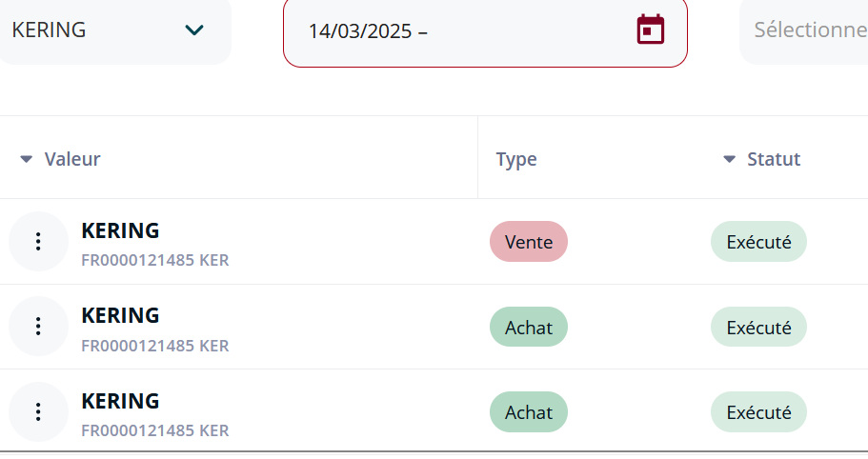Open the KERING value dropdown
868x459 pixels.
tap(114, 30)
